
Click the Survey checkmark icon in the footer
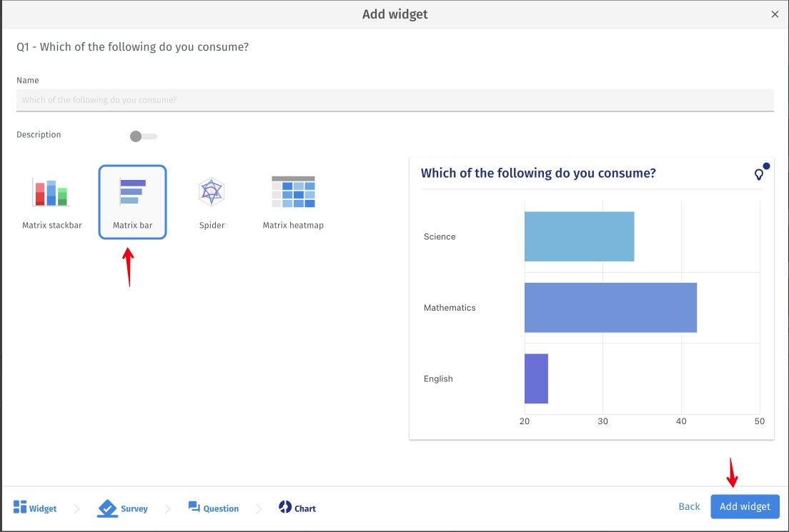click(106, 508)
